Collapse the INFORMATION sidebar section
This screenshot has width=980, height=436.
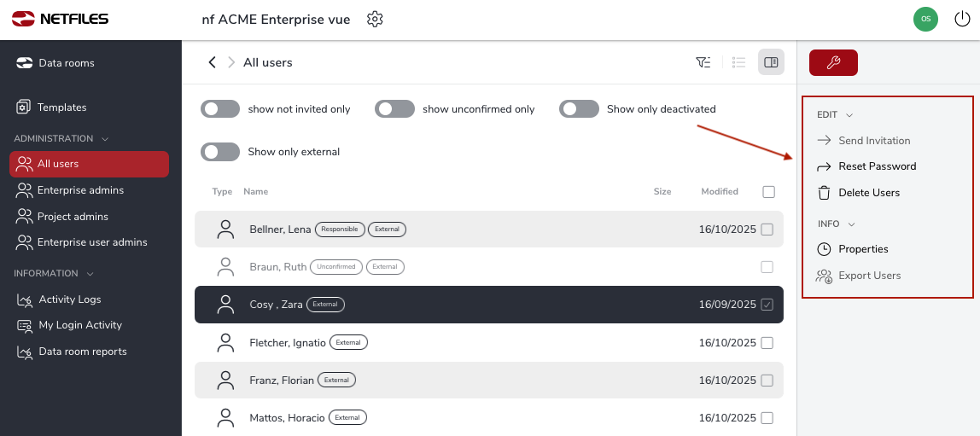point(90,274)
